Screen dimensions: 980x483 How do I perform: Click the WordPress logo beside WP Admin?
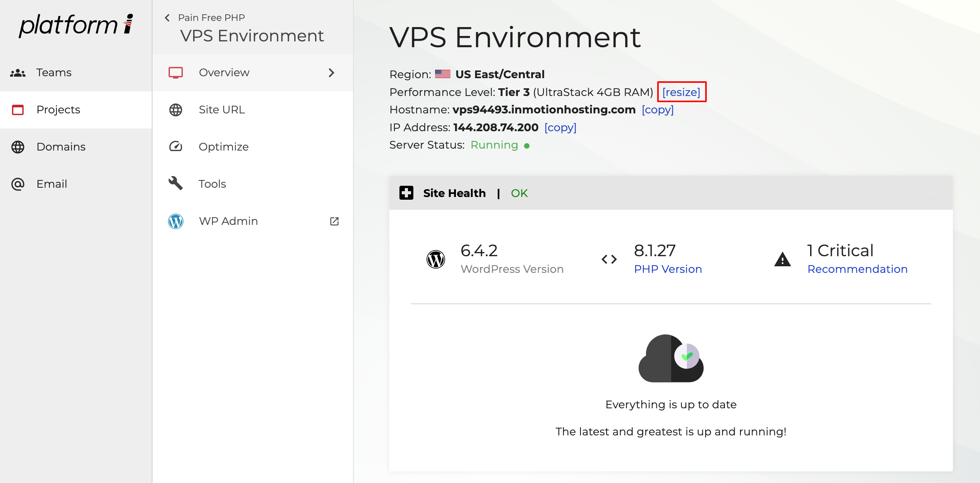point(176,221)
